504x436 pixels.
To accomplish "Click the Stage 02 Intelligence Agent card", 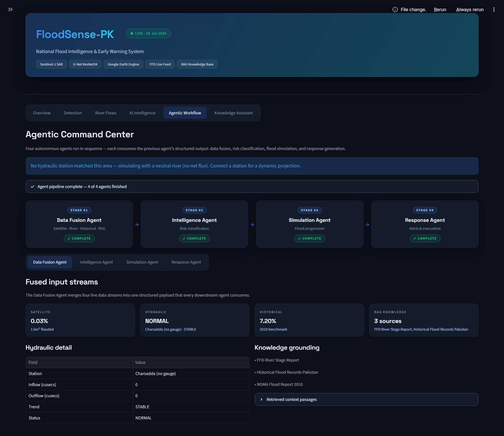I will pos(194,224).
